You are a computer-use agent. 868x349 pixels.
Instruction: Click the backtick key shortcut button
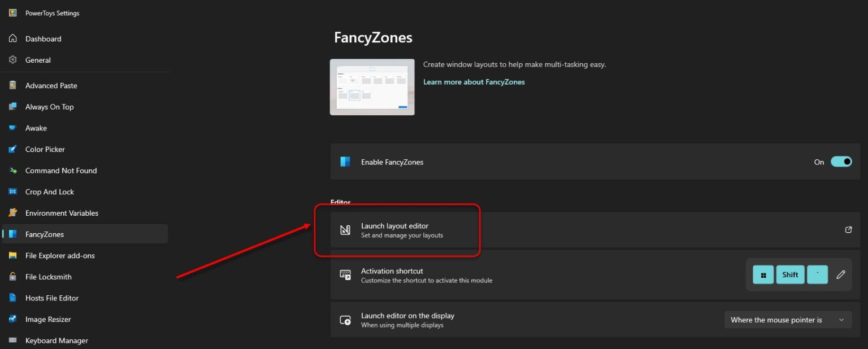[x=817, y=274]
